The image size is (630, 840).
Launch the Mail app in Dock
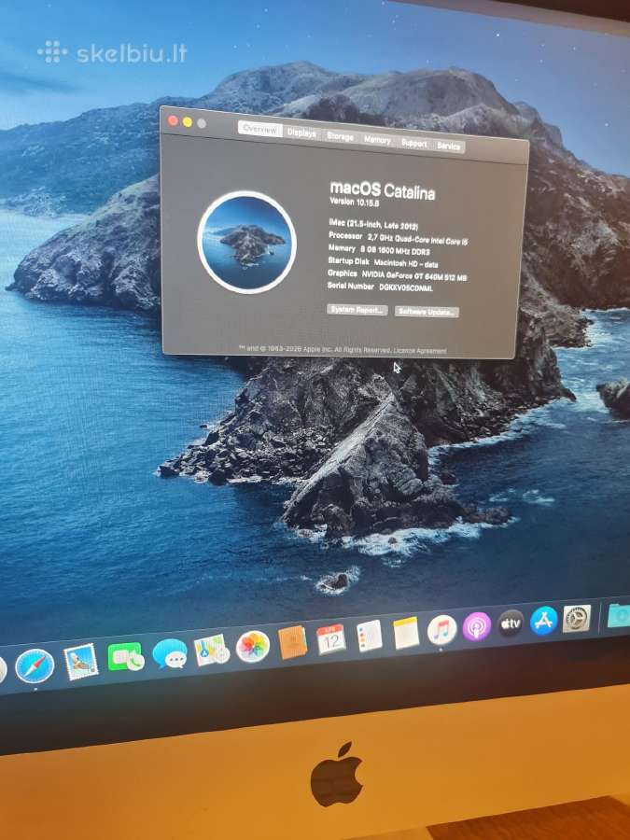point(81,661)
